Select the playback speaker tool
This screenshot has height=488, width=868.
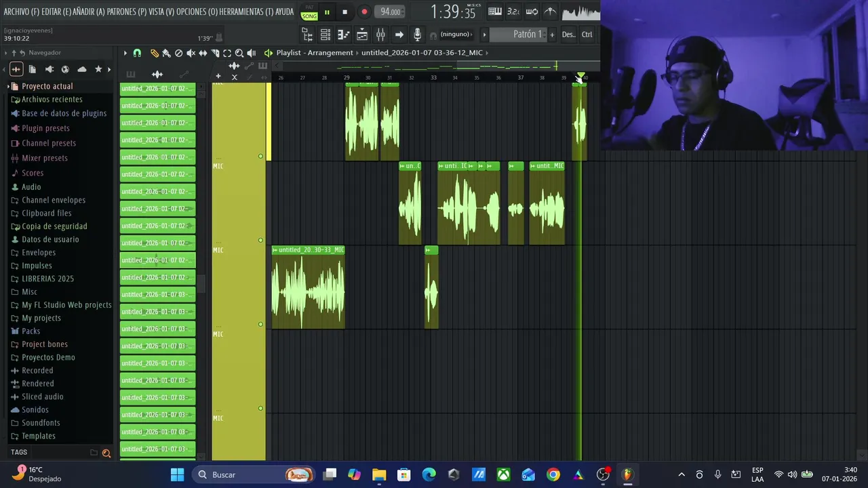(252, 53)
